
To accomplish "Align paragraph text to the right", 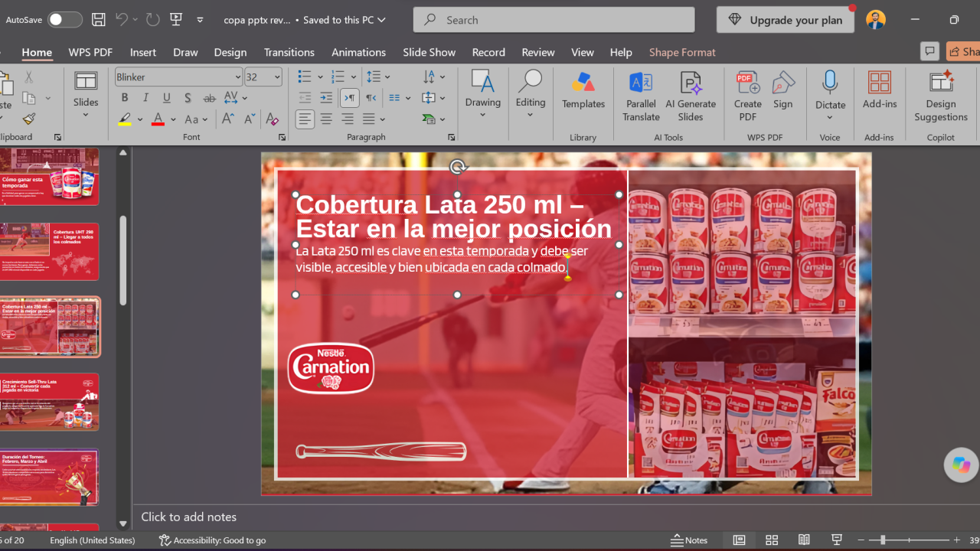I will click(x=348, y=119).
